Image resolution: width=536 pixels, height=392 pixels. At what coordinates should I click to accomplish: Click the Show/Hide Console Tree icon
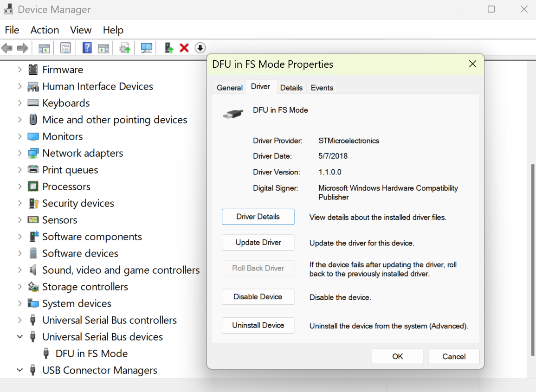[44, 48]
